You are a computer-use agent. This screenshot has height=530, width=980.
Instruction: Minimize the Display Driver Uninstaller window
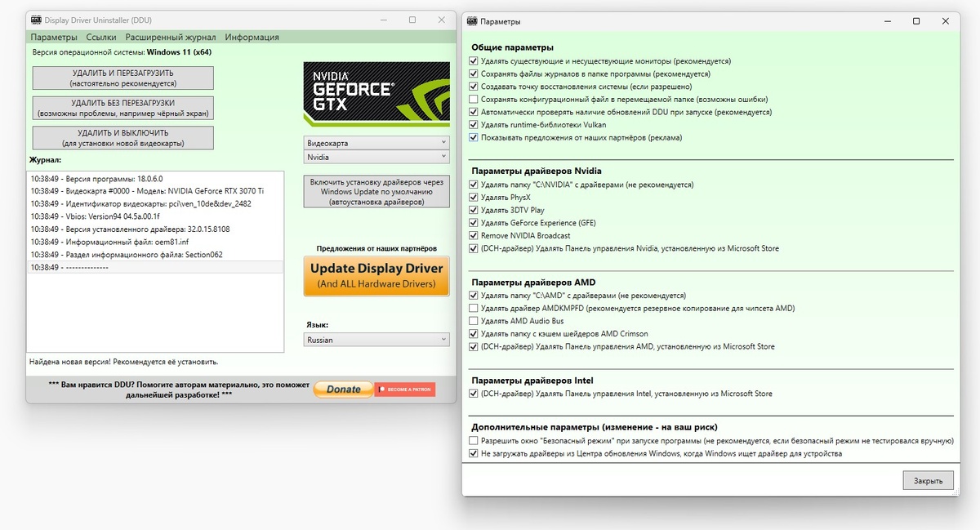[383, 20]
